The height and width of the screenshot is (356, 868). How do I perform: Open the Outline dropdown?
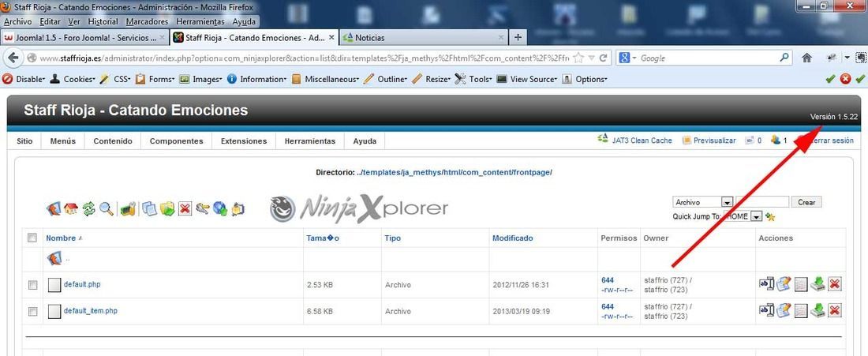tap(386, 79)
